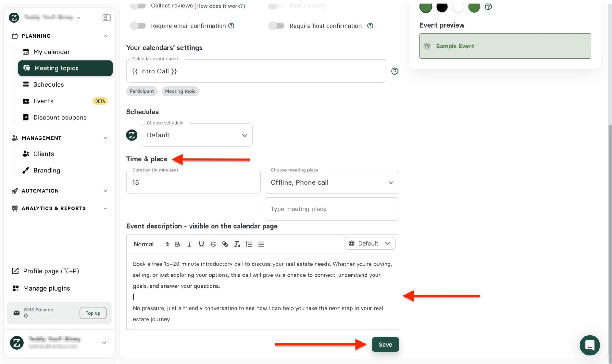
Task: Enable Require email confirmation toggle
Action: (x=138, y=26)
